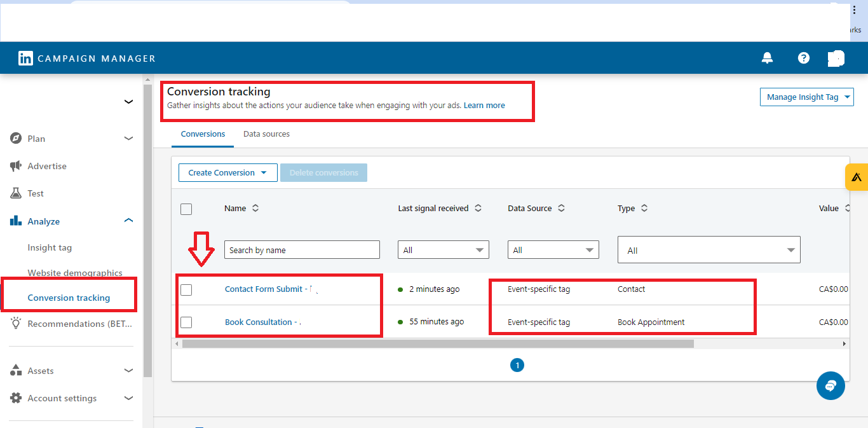The width and height of the screenshot is (868, 428).
Task: Check the Book Consultation checkbox
Action: [x=186, y=322]
